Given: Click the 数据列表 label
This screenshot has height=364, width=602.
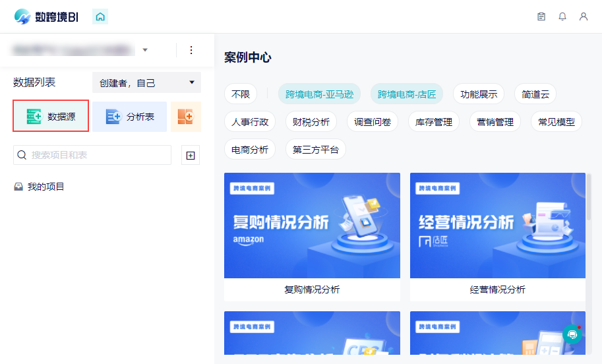Looking at the screenshot, I should 34,82.
